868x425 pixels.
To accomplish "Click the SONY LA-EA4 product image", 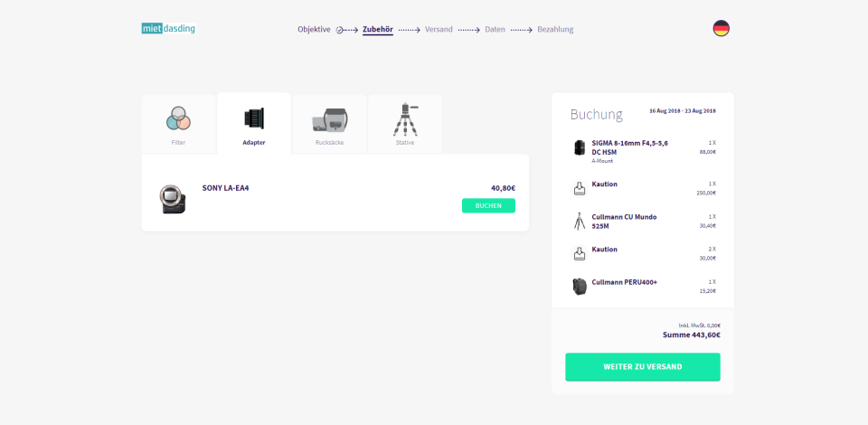I will pos(172,199).
